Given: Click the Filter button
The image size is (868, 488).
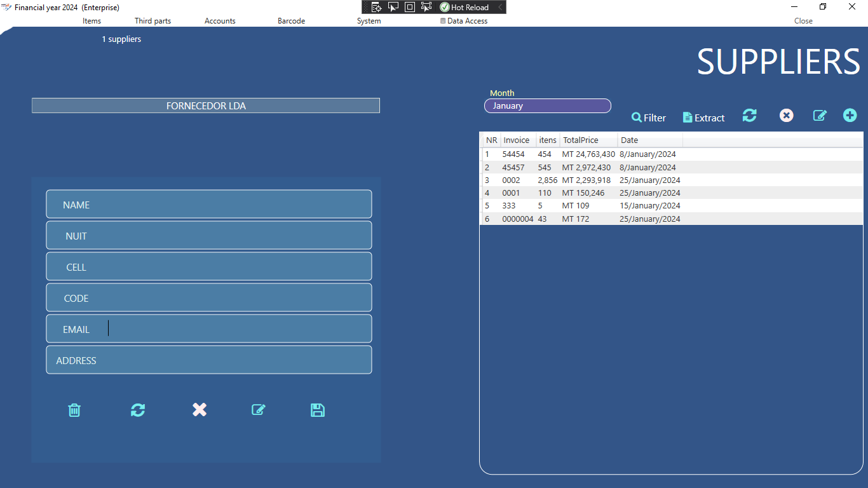Looking at the screenshot, I should point(649,118).
